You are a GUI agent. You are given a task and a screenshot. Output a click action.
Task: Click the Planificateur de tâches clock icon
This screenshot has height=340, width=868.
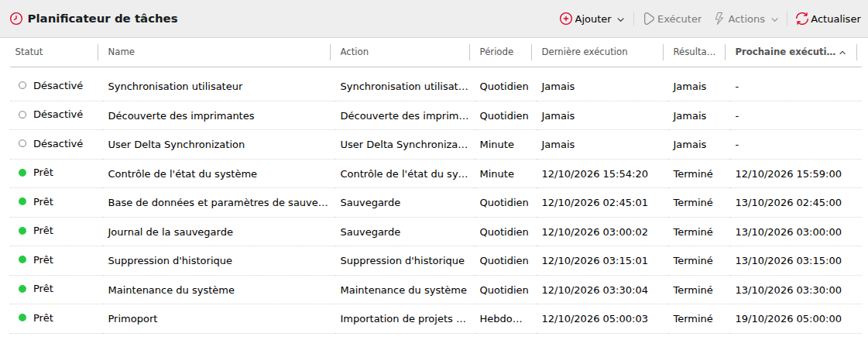click(16, 19)
